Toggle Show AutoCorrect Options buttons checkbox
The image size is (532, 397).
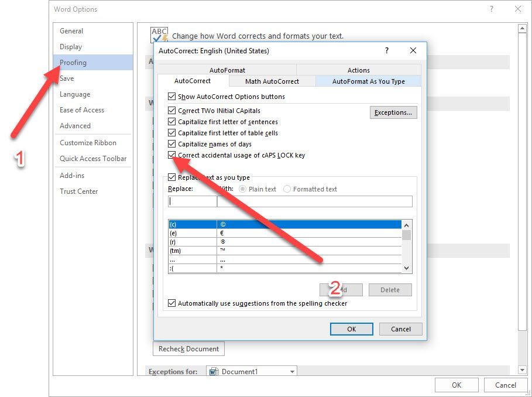click(171, 97)
